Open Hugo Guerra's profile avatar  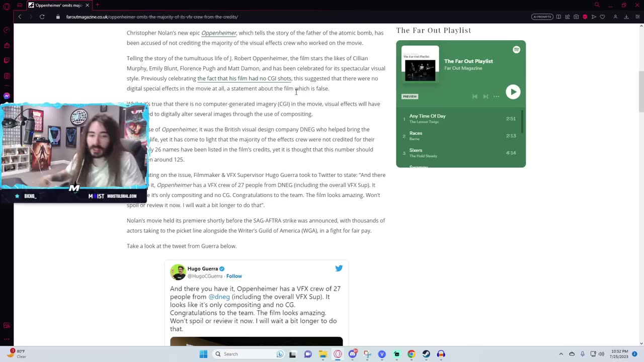[178, 272]
